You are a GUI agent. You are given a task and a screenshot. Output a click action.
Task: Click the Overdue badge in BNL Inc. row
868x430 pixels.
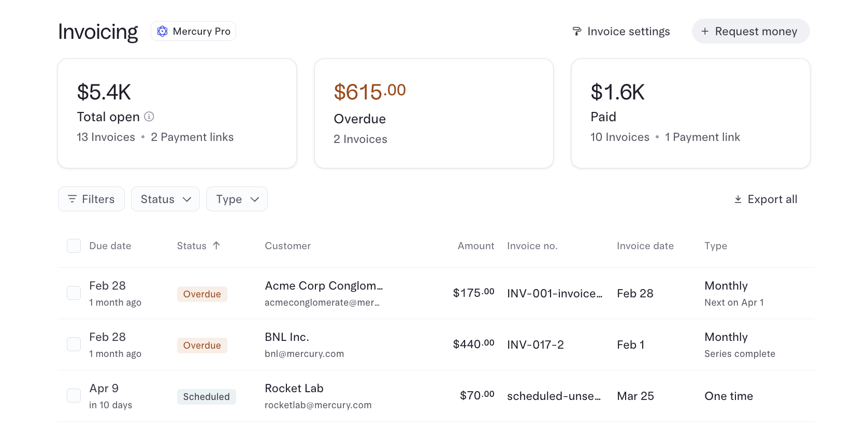202,346
